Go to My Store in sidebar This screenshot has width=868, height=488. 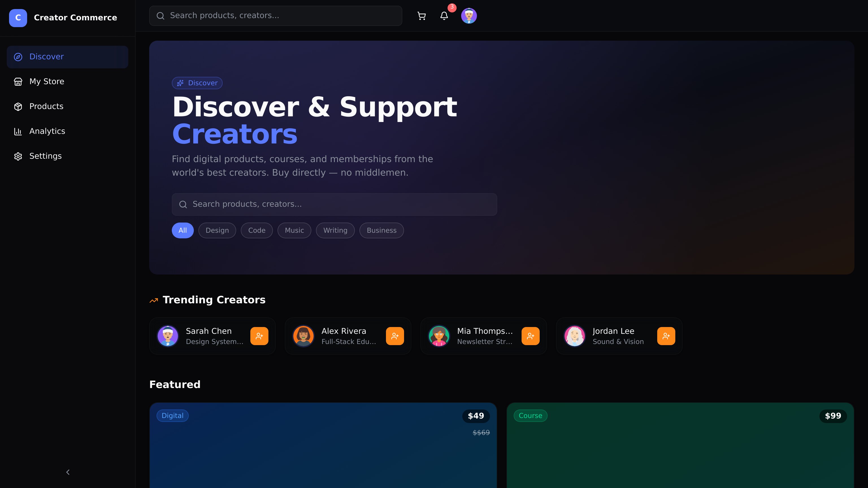pos(47,82)
